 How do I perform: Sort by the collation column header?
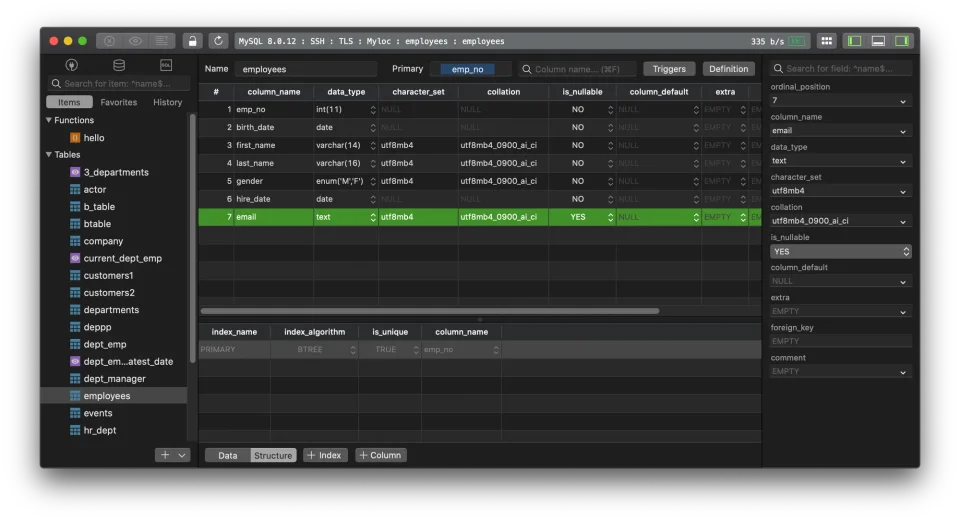[x=503, y=92]
